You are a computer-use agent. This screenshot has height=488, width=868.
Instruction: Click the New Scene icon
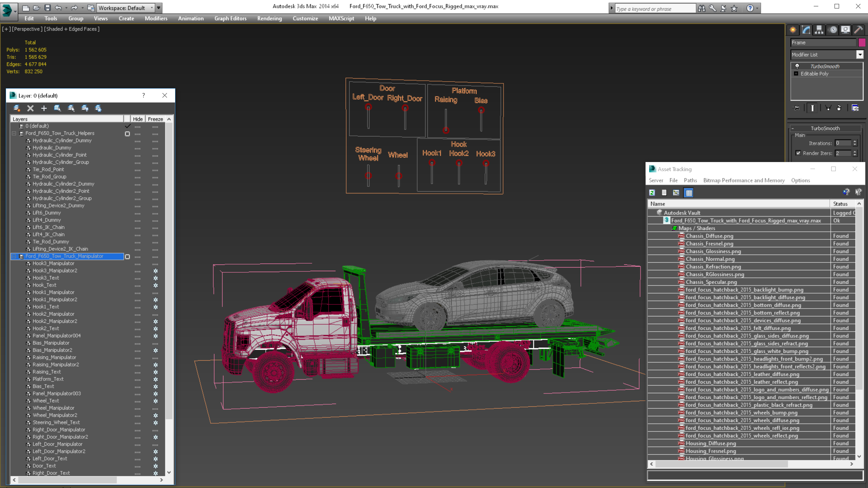[26, 8]
